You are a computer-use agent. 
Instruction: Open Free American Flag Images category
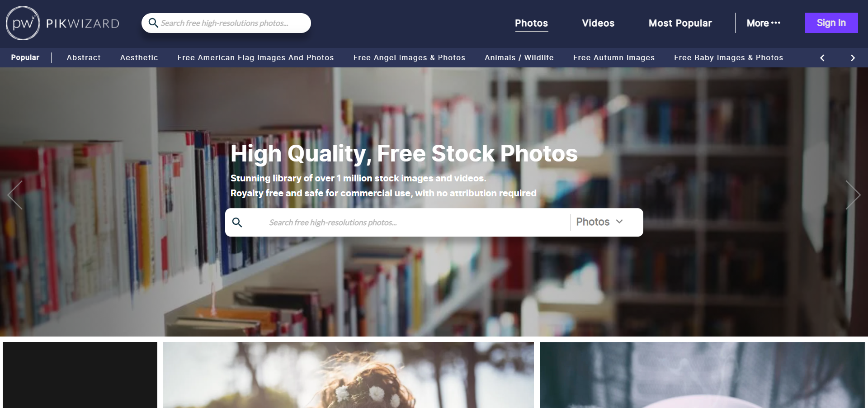[255, 57]
